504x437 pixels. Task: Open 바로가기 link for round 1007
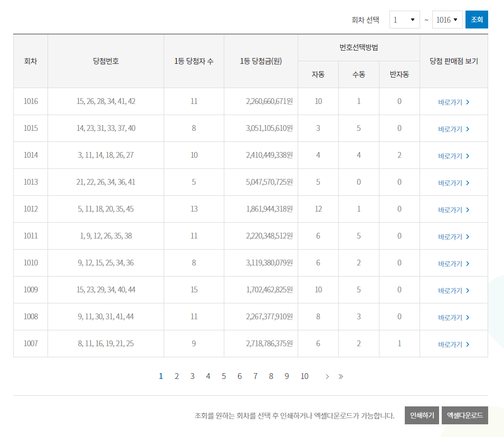[453, 345]
